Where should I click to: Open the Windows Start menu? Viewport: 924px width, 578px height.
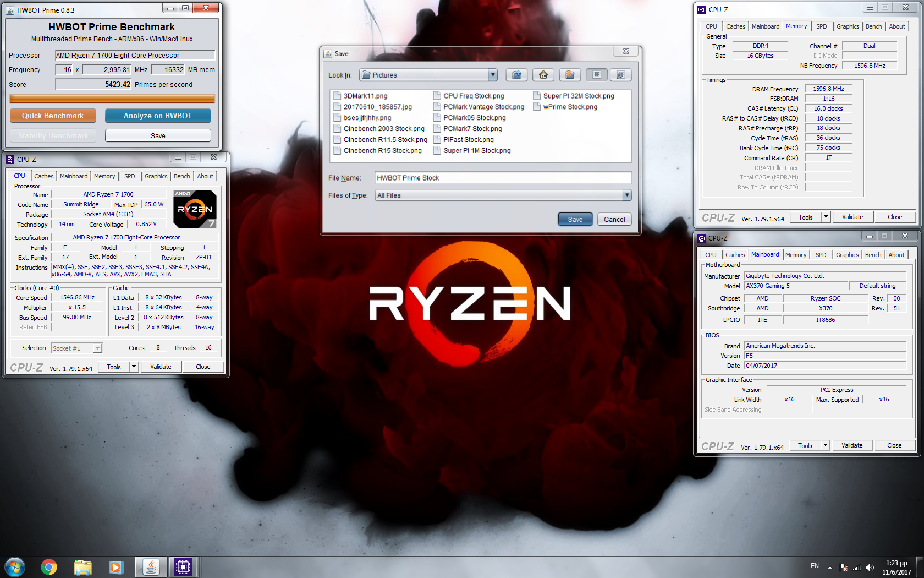coord(15,567)
